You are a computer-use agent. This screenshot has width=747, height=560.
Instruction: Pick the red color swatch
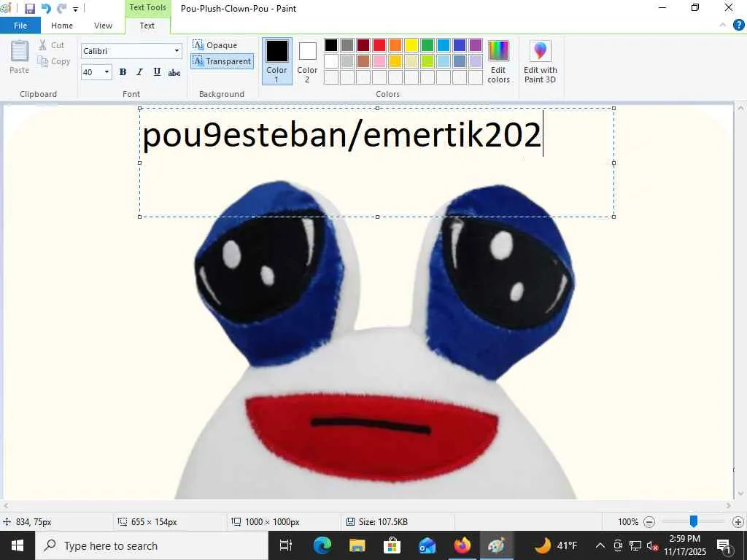click(x=379, y=45)
